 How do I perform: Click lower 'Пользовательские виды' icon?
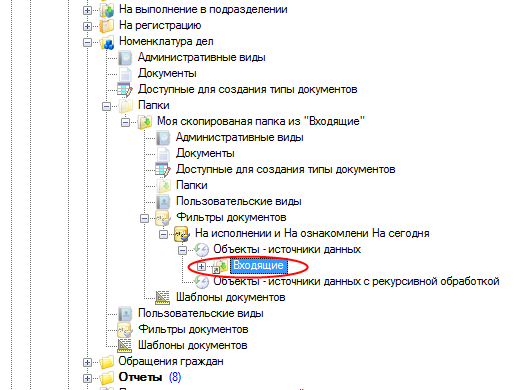tap(125, 314)
